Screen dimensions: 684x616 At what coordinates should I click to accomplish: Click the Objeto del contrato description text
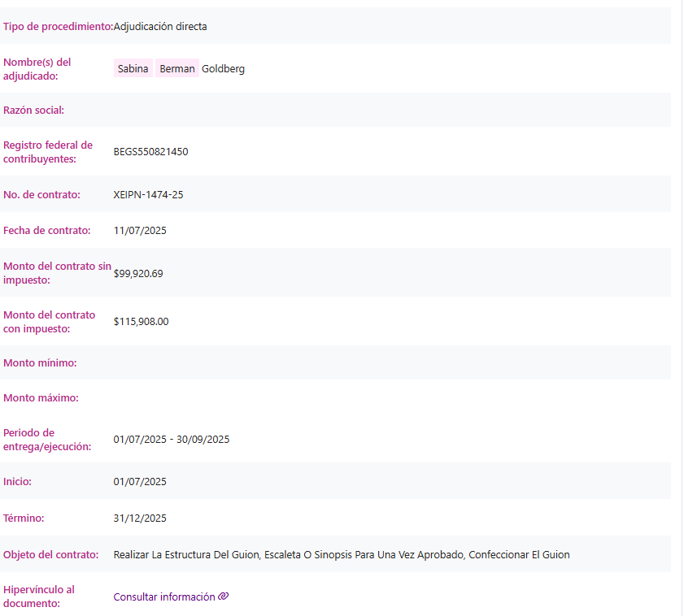[342, 554]
